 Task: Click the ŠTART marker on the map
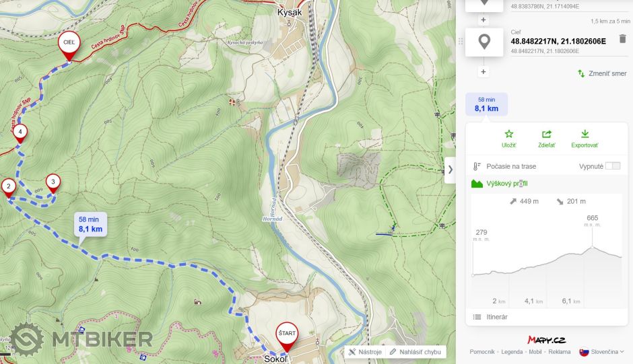[287, 336]
